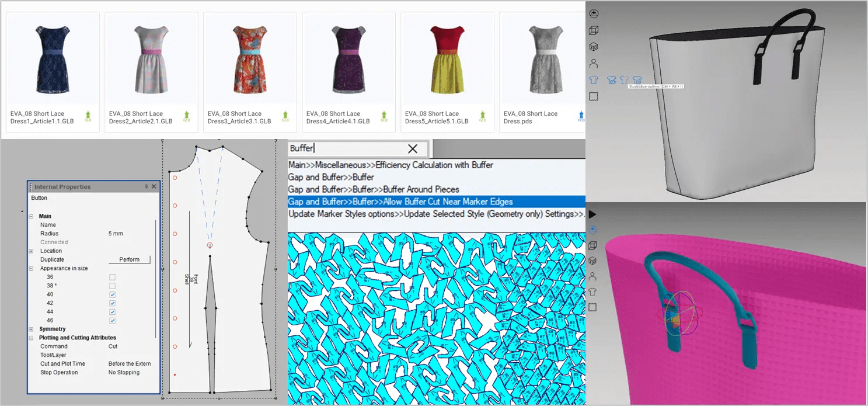
Task: Select wireframe cube icon in pink tote viewport
Action: (x=593, y=245)
